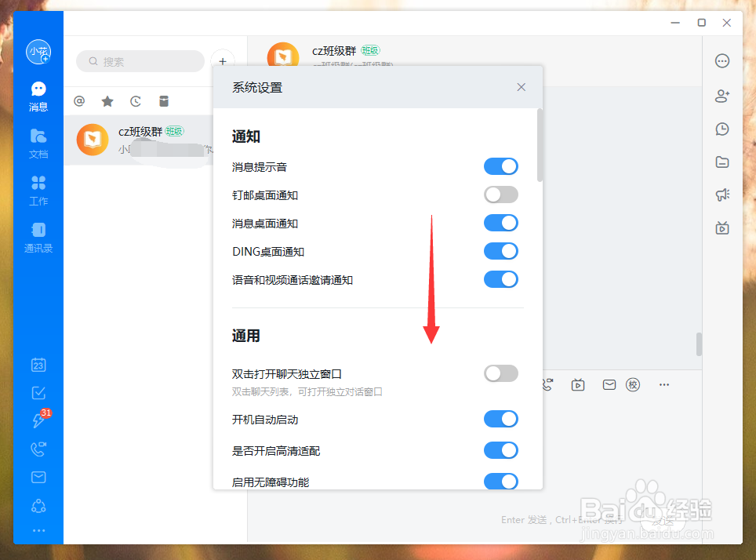Viewport: 756px width, 560px height.
Task: Open chat more options (circle dots) icon
Action: pos(722,61)
